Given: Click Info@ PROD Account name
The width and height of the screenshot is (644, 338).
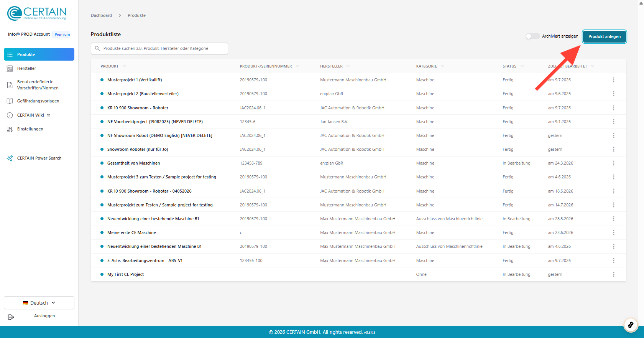Looking at the screenshot, I should point(29,34).
